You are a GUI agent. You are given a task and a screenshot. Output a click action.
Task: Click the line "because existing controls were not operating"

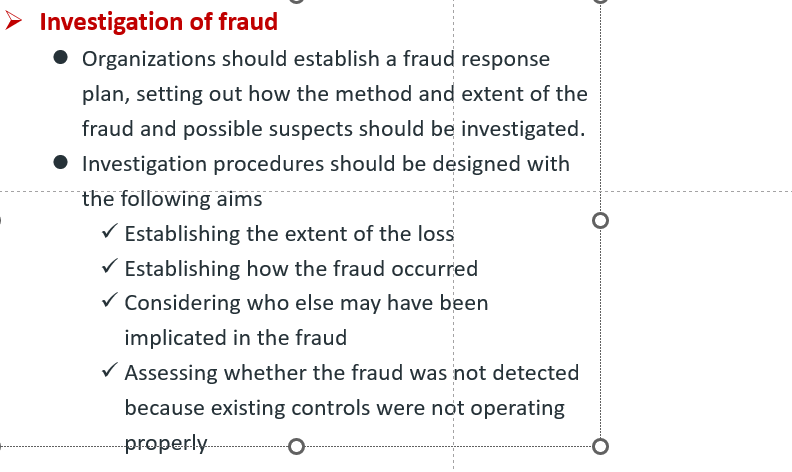click(344, 408)
